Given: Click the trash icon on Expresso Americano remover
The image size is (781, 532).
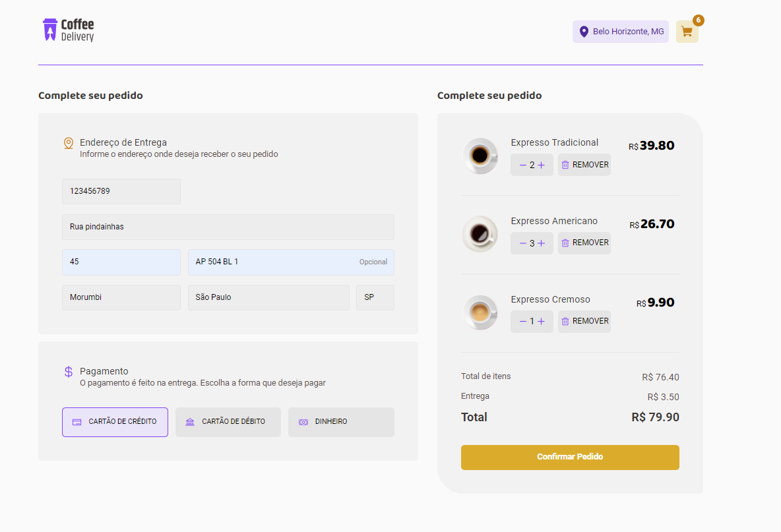Looking at the screenshot, I should coord(567,243).
